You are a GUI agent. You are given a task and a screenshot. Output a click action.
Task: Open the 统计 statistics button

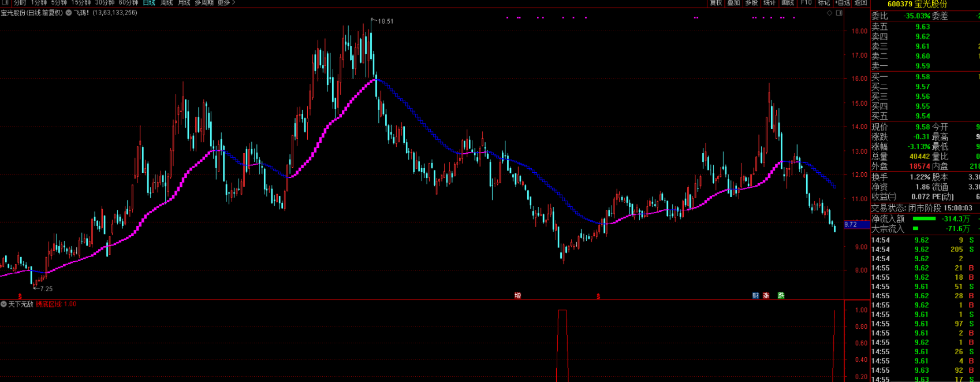770,3
